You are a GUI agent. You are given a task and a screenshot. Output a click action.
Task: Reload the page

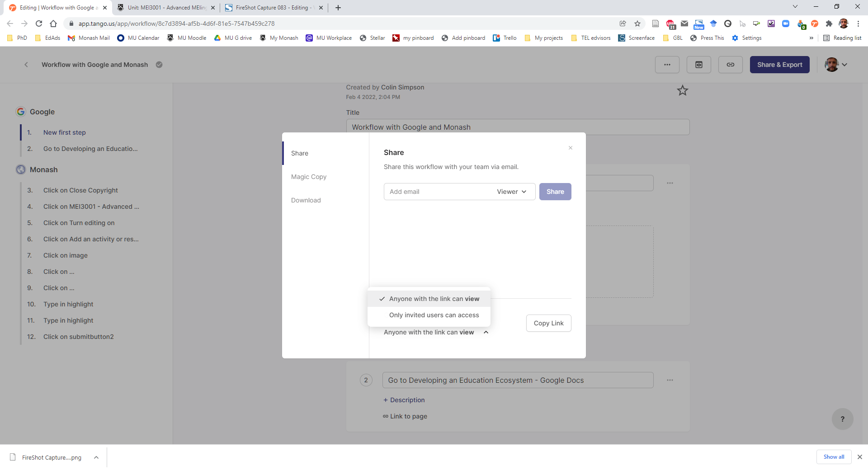tap(39, 23)
